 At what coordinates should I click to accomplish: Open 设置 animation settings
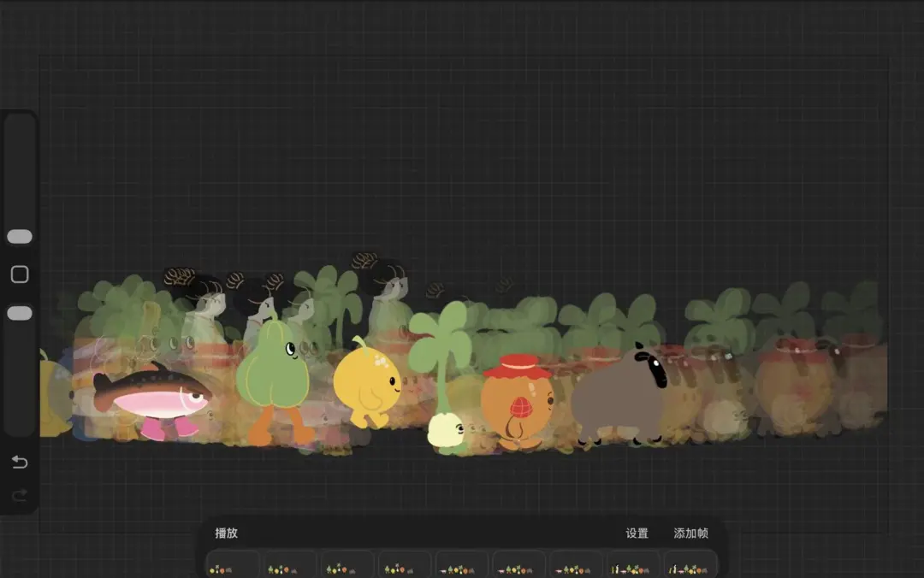[637, 534]
